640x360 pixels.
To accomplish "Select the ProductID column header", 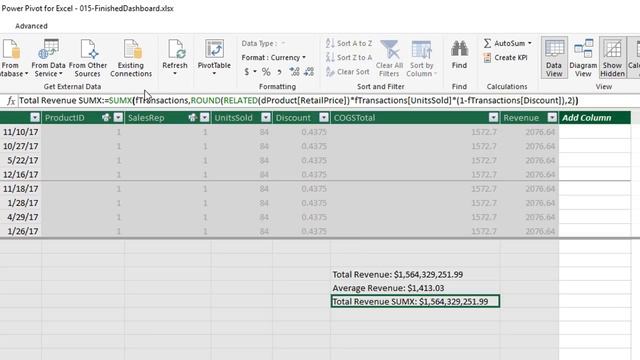I will click(83, 118).
